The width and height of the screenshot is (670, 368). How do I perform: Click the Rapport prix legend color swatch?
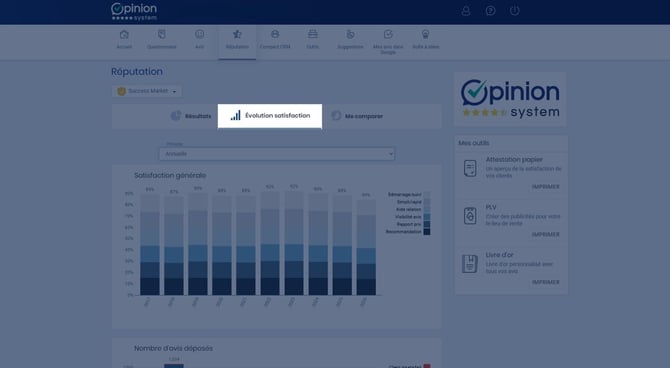(x=427, y=224)
